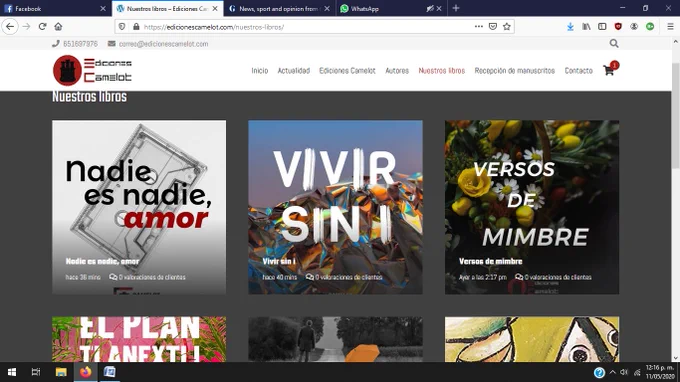Screen dimensions: 680x382
Task: Open the Contacto menu item
Action: pos(579,71)
